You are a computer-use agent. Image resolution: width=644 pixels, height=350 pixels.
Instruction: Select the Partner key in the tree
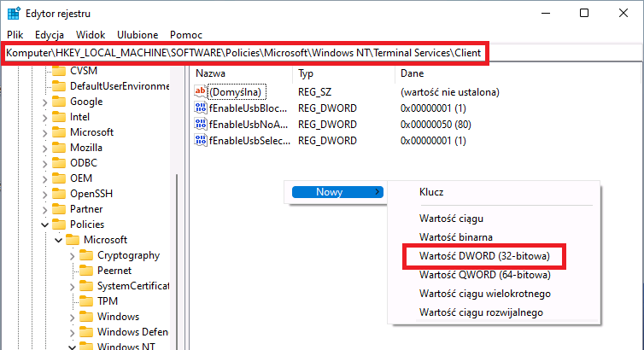point(86,209)
